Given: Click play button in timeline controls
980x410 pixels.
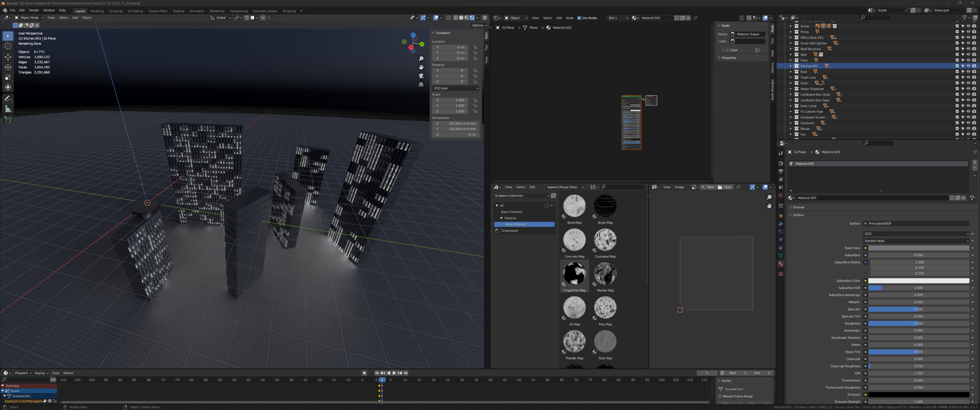Looking at the screenshot, I should pos(394,373).
